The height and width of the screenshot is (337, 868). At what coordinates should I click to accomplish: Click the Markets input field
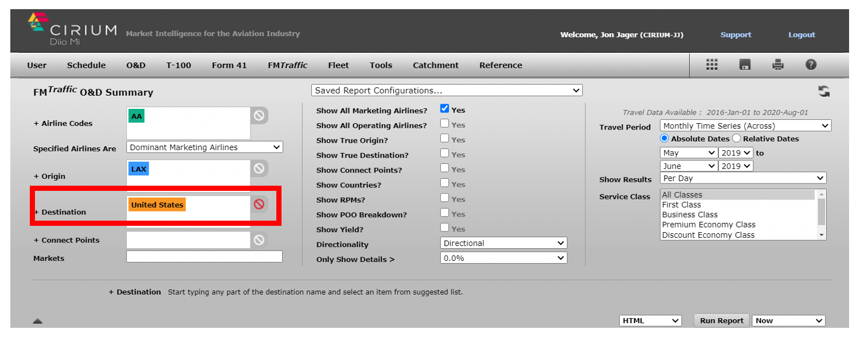204,257
